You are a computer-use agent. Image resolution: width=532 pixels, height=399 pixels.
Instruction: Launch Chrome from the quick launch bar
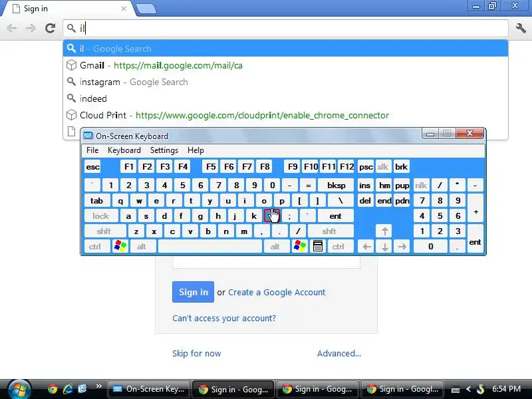click(53, 389)
